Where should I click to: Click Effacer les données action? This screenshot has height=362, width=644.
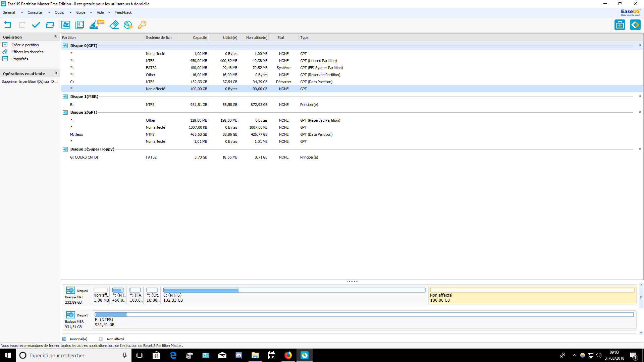pyautogui.click(x=27, y=52)
